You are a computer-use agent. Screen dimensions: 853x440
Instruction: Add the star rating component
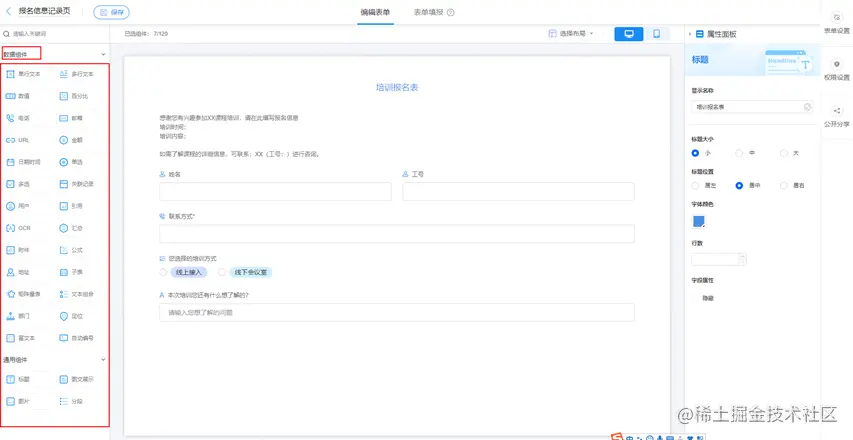tap(23, 294)
